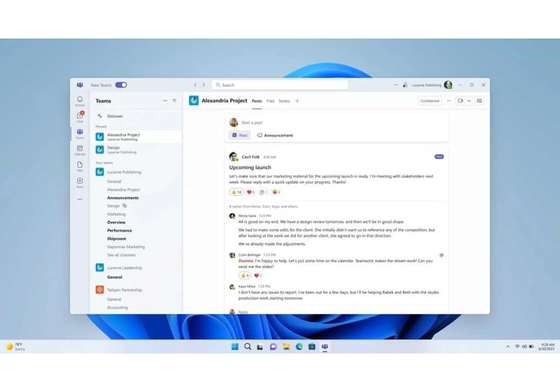Screen dimensions: 560x392
Task: Click thumbs up on Colin's reply
Action: (x=244, y=276)
